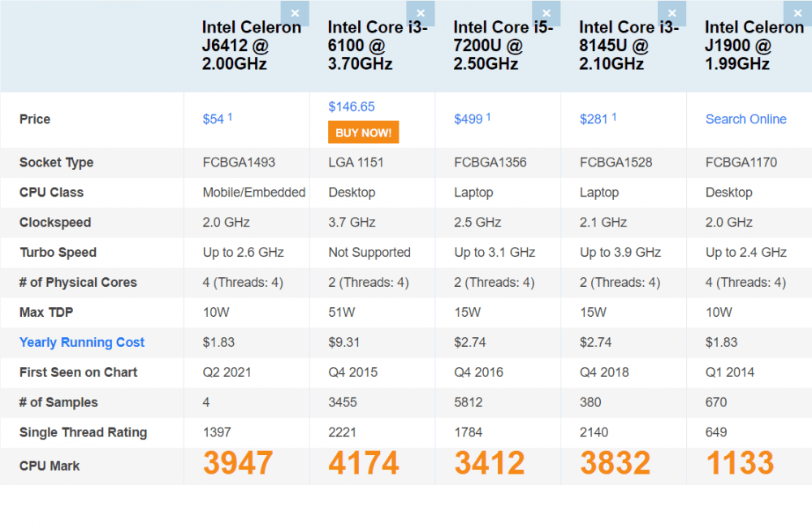This screenshot has width=812, height=529.
Task: Click the single thread rating 2140
Action: pyautogui.click(x=594, y=432)
